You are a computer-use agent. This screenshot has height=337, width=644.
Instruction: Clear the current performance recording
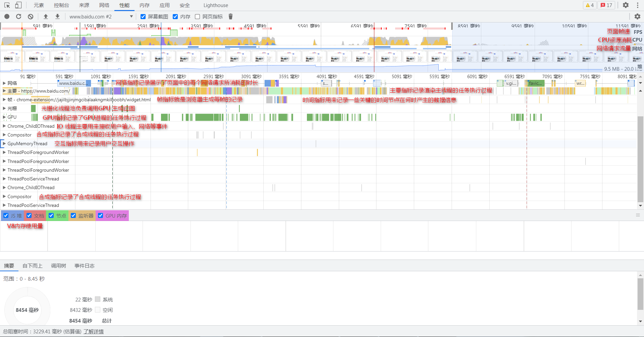click(31, 16)
